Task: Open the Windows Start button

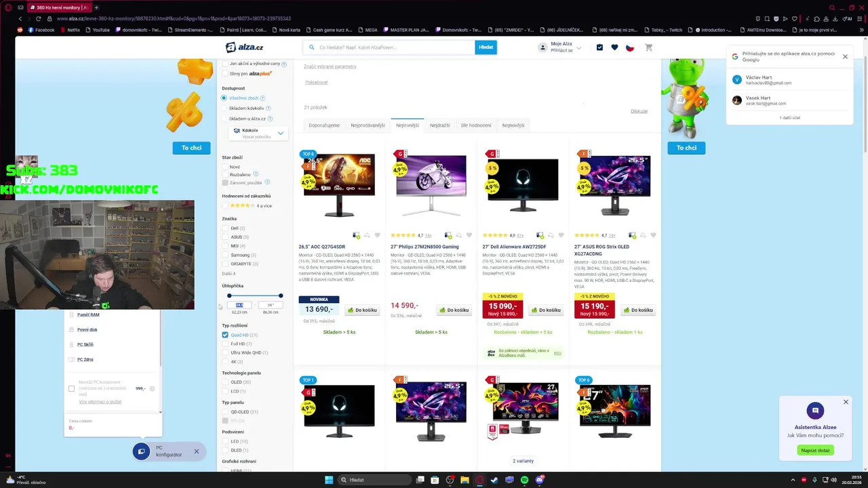Action: pos(329,480)
